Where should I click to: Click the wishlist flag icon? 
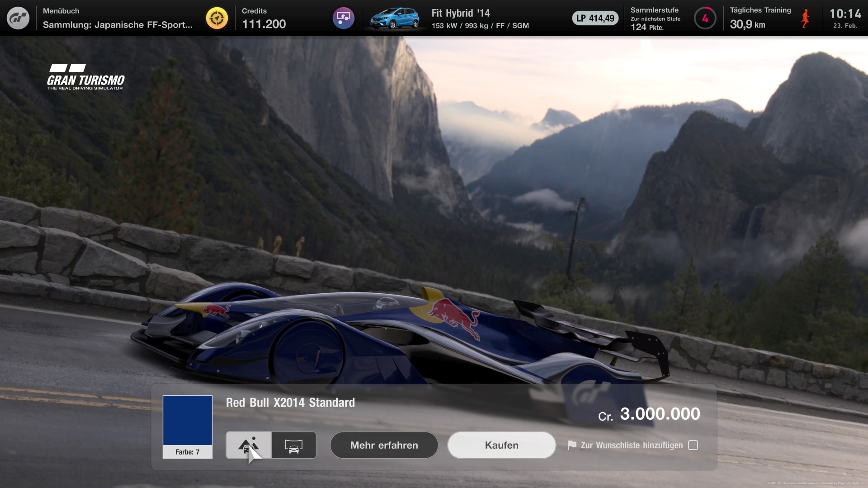pyautogui.click(x=572, y=445)
